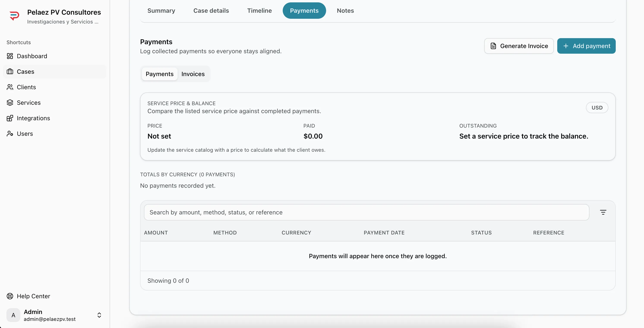Select the Summary tab
The width and height of the screenshot is (644, 328).
pyautogui.click(x=161, y=11)
